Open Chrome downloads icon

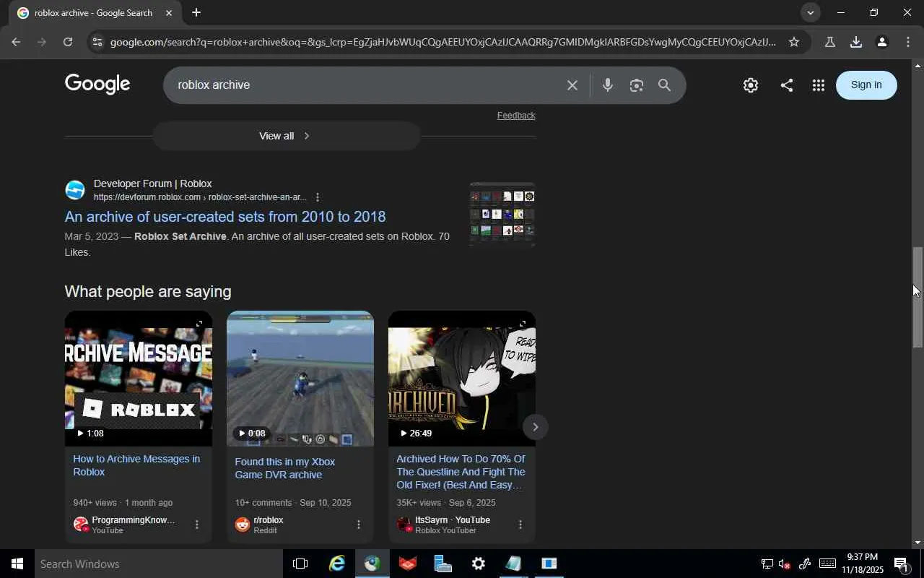click(x=856, y=42)
